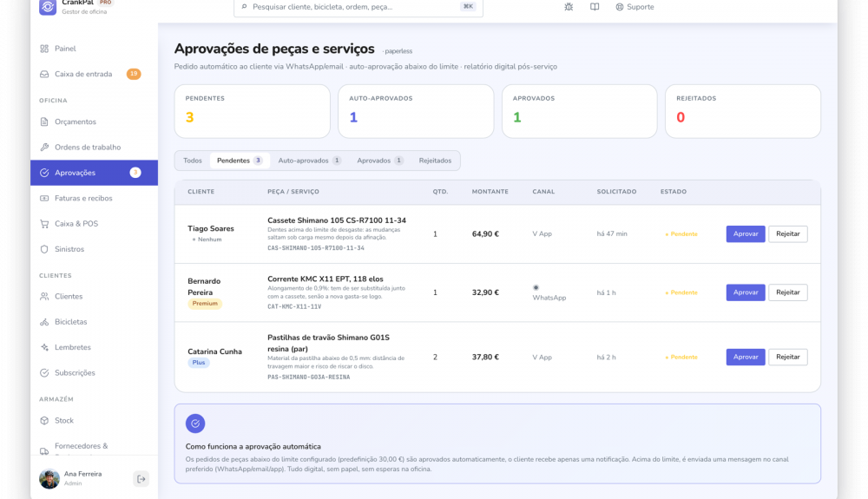Open the documentation book icon
This screenshot has width=868, height=499.
(x=595, y=7)
